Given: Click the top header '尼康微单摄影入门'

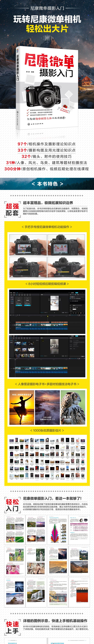Looking at the screenshot, I should (x=47, y=8).
